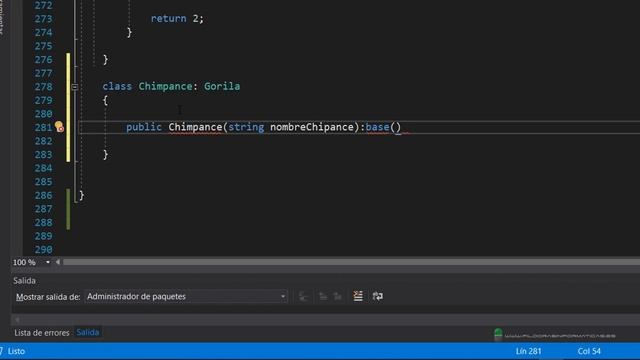The height and width of the screenshot is (360, 640).
Task: Click nombreChipance parameter on line 281
Action: 312,127
